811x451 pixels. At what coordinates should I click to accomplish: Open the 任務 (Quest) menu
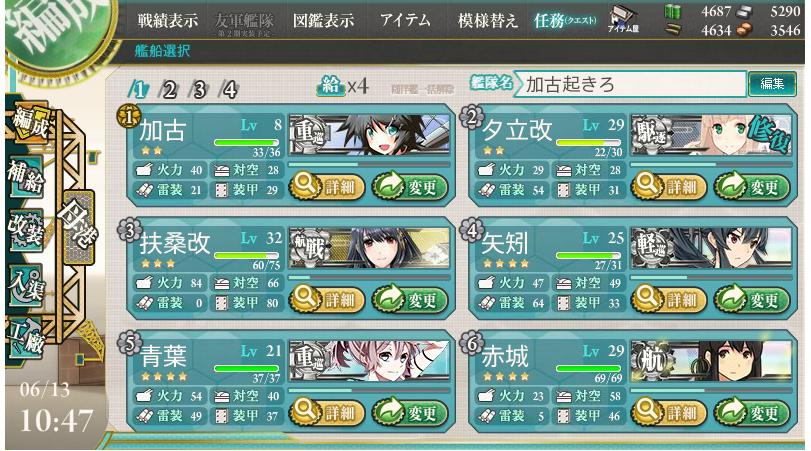tap(565, 20)
